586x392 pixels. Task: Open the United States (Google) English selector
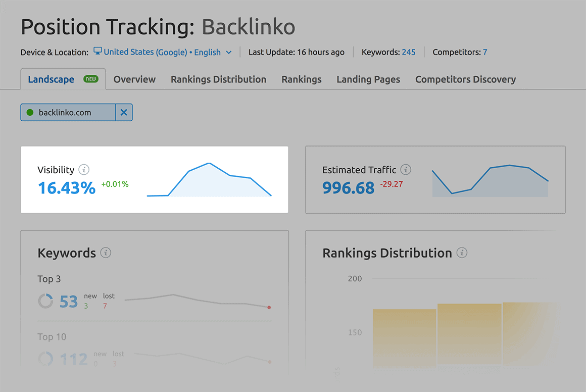[162, 52]
